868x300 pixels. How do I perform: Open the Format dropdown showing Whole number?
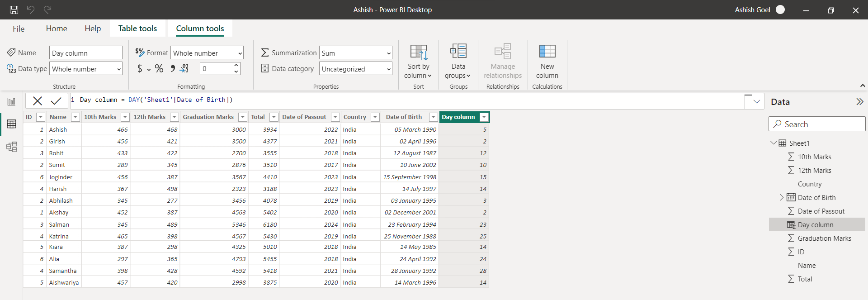point(207,53)
